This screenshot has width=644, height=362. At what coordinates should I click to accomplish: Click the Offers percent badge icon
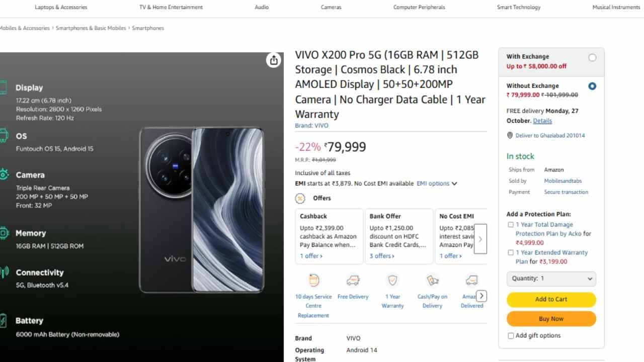[300, 198]
